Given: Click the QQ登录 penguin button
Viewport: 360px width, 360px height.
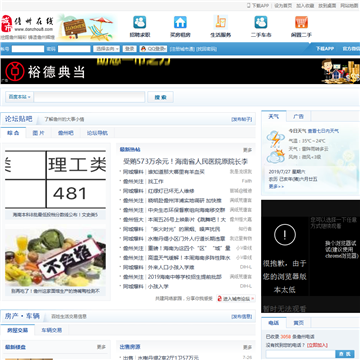Looking at the screenshot, I should [x=153, y=49].
